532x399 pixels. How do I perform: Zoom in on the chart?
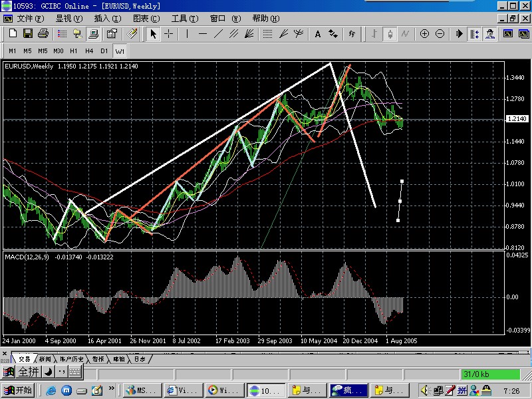424,34
